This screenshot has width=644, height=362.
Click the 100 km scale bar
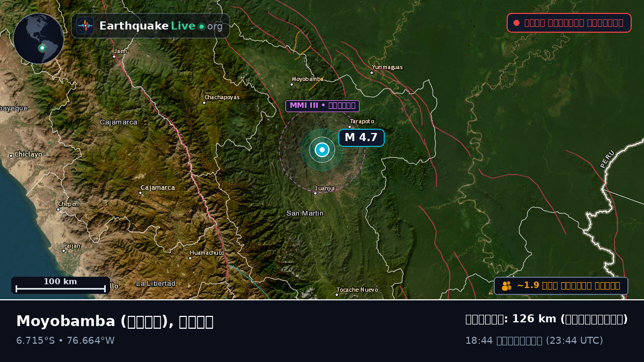pyautogui.click(x=61, y=285)
